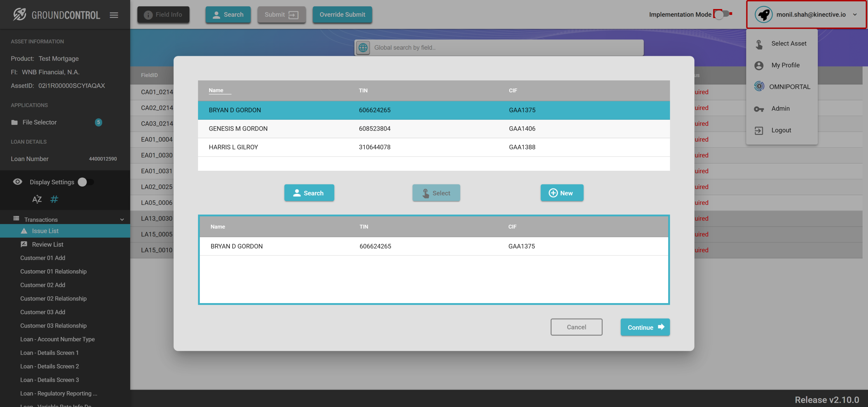Click the hamburger menu icon beside GroundControl
This screenshot has height=407, width=868.
pos(114,15)
